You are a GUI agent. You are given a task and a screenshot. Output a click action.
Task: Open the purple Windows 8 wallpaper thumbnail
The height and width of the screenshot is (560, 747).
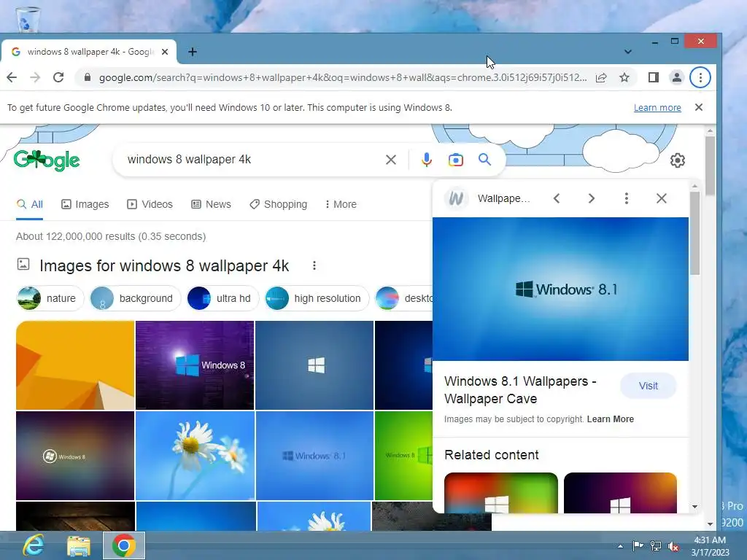(x=194, y=365)
